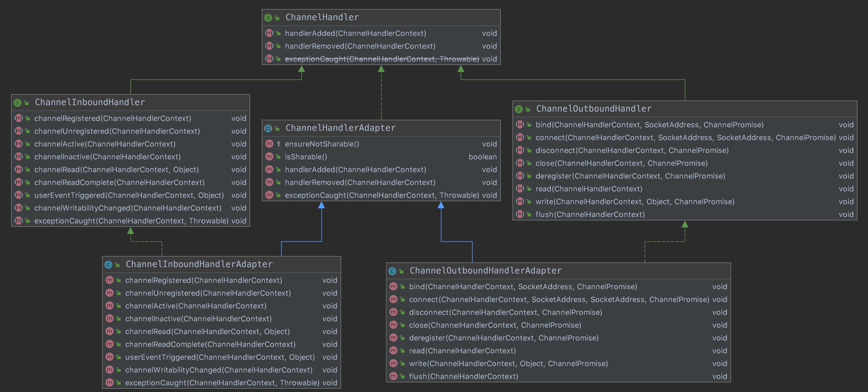Screen dimensions: 868x392
Task: Select the ChannelHandler node title
Action: click(322, 17)
